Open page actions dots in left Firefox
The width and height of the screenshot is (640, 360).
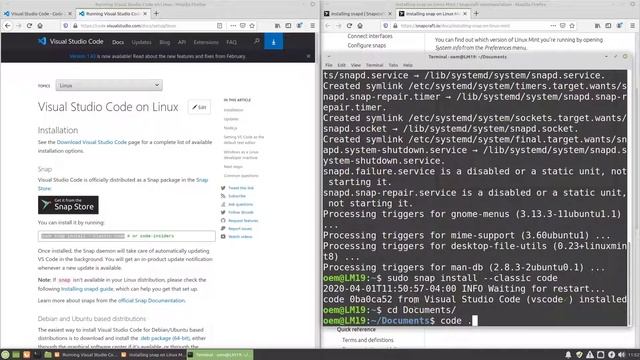tap(233, 26)
